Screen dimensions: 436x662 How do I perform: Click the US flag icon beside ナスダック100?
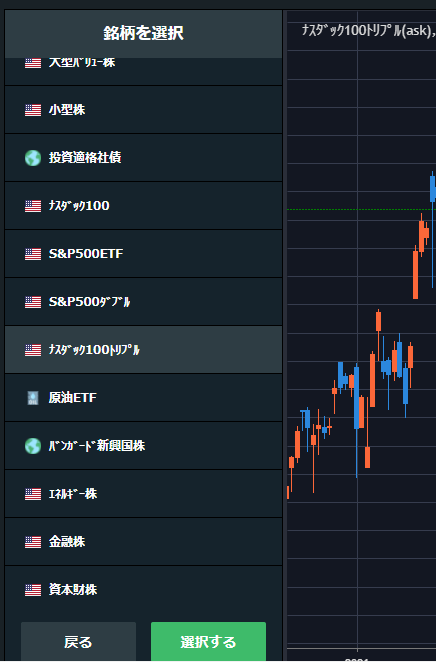click(x=33, y=206)
